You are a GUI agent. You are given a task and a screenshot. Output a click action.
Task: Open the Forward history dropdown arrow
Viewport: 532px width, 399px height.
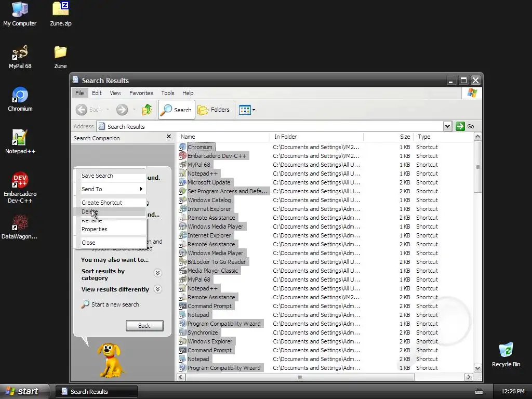click(134, 110)
